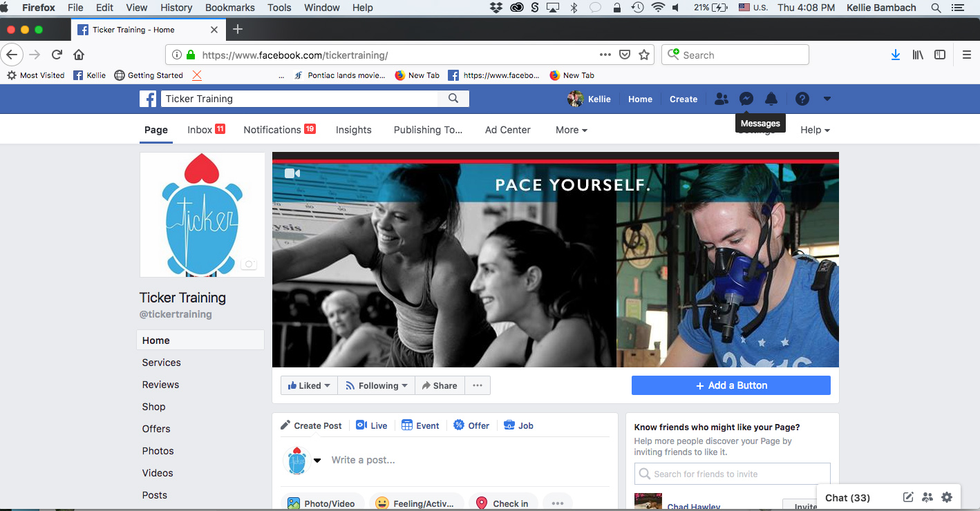Open chat settings gear icon

coord(947,497)
